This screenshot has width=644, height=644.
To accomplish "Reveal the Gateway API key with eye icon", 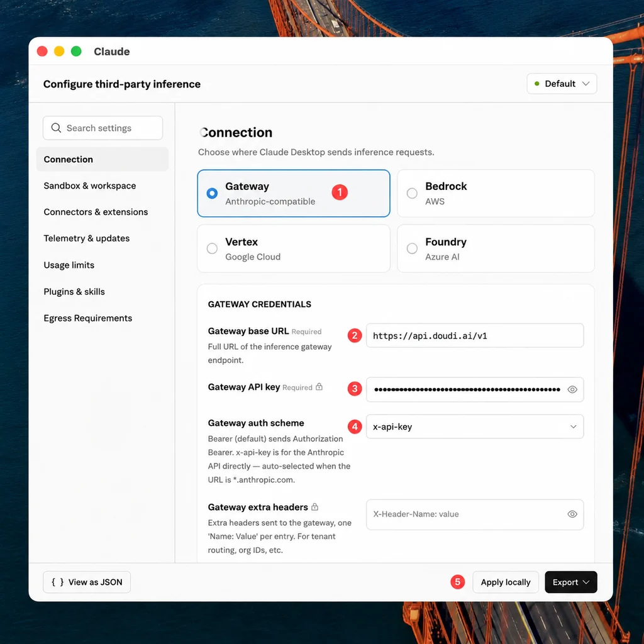I will tap(572, 389).
